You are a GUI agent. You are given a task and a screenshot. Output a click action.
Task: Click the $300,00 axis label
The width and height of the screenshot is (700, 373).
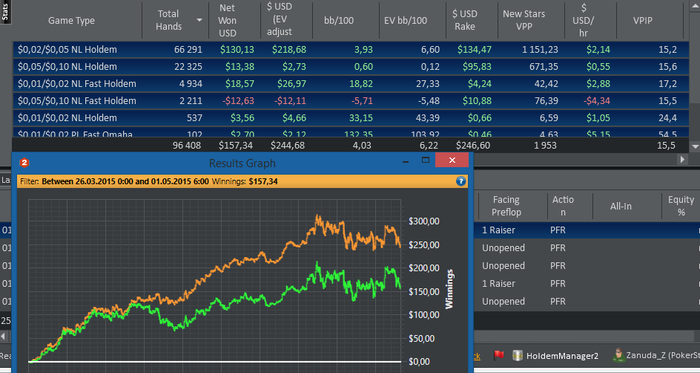point(424,221)
